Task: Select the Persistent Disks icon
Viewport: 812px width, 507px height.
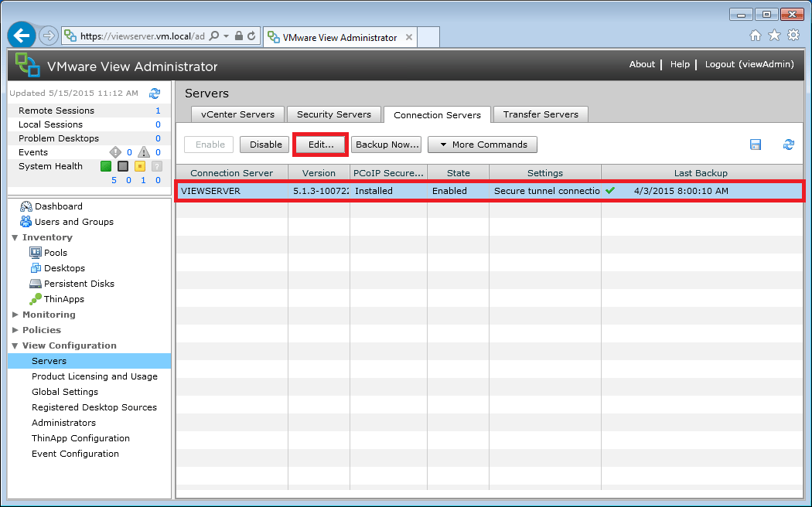Action: [36, 284]
